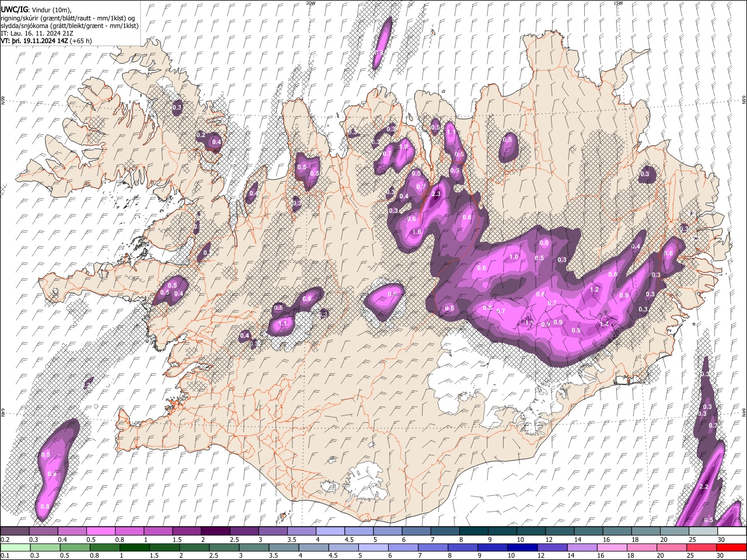Screen dimensions: 747x560
Task: Select the top-row legend swatch between 0.3 and 0.4
Action: pos(44,531)
